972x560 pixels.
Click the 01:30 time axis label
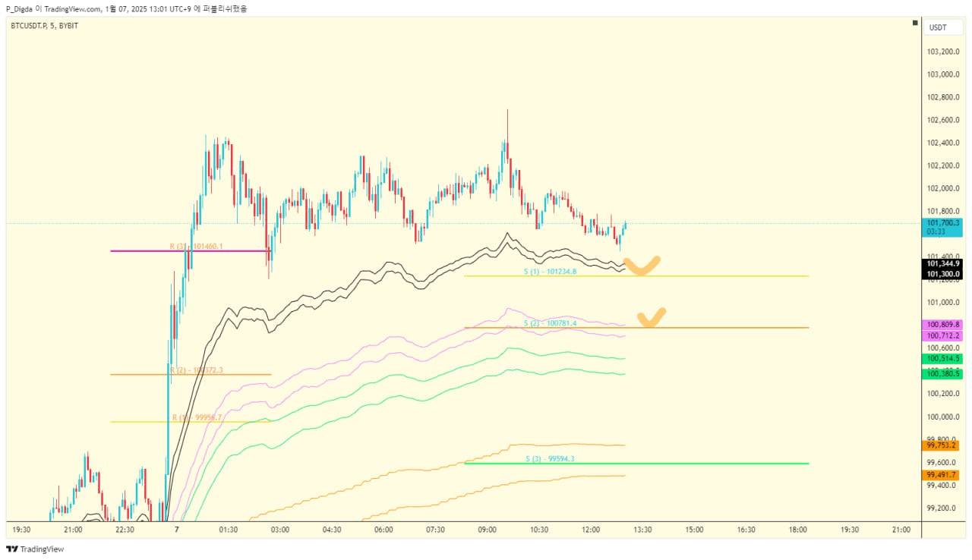228,530
